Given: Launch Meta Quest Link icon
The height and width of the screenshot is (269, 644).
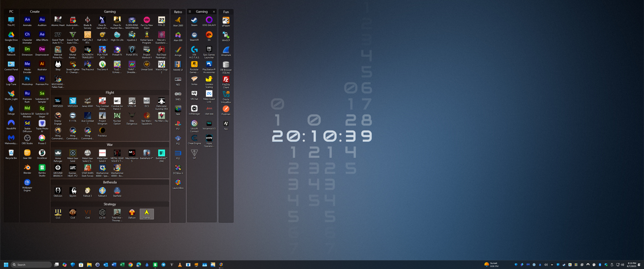Looking at the screenshot, I should click(209, 97).
